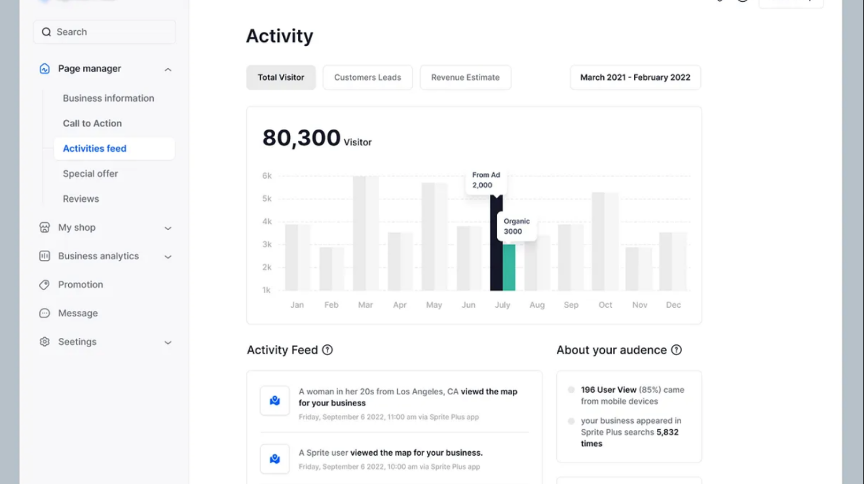Click the Promotion tag icon

(45, 285)
